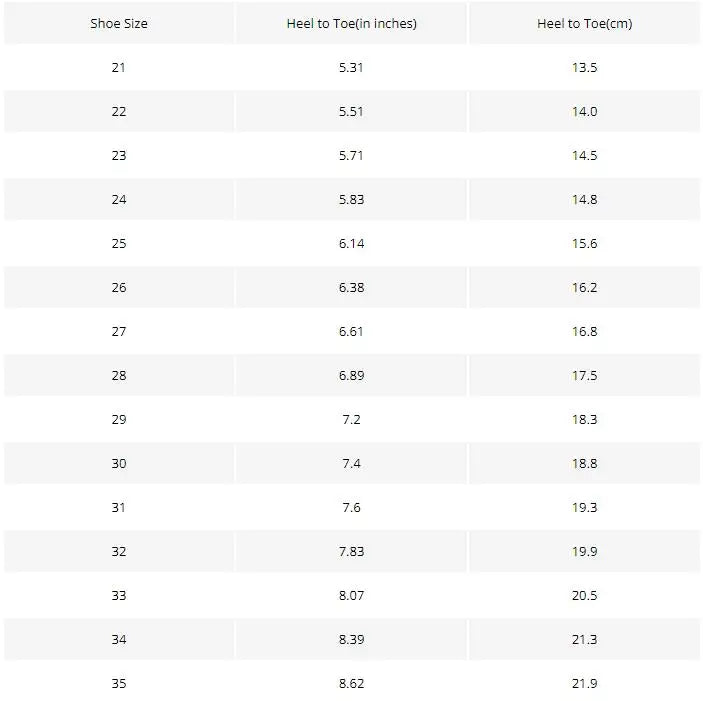Click the 18.8 cm value
This screenshot has height=701, width=703.
[x=584, y=464]
